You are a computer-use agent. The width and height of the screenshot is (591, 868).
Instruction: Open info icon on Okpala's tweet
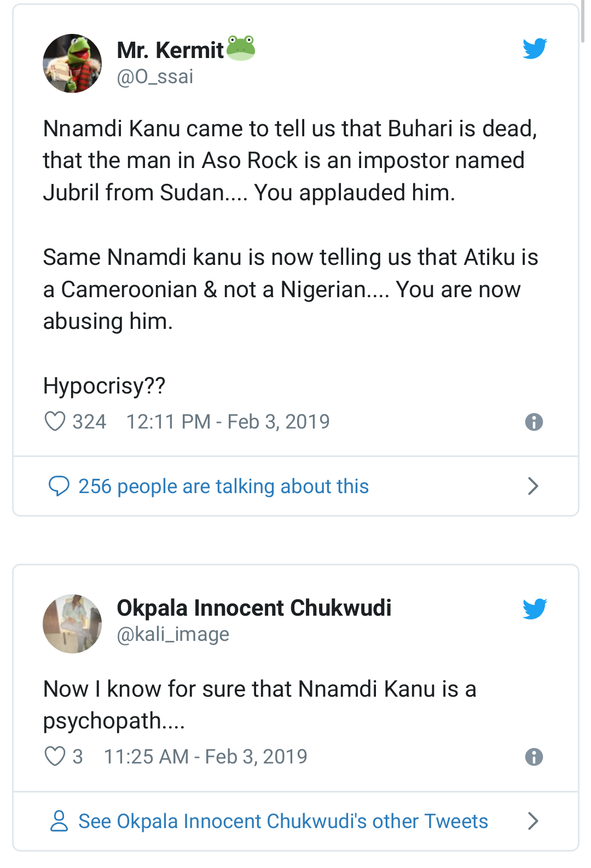click(534, 757)
